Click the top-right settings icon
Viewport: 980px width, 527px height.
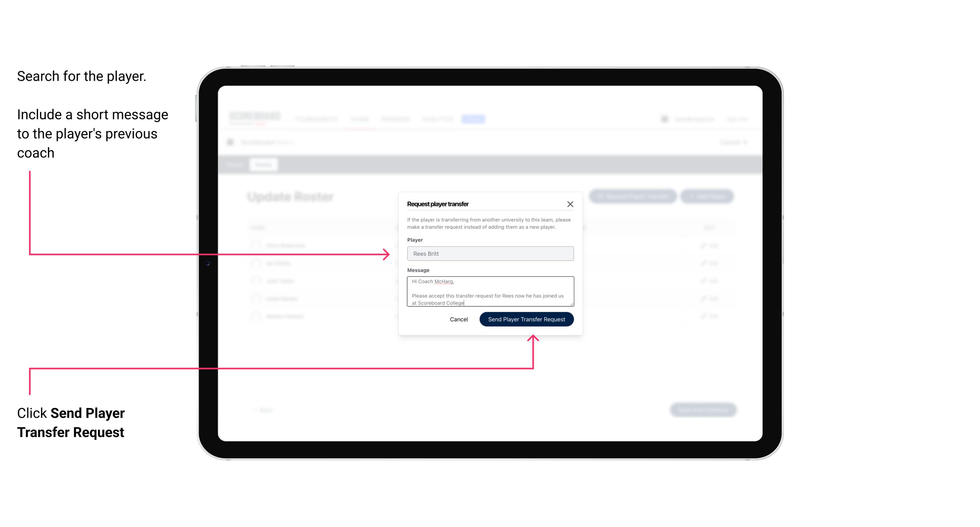[x=664, y=118]
